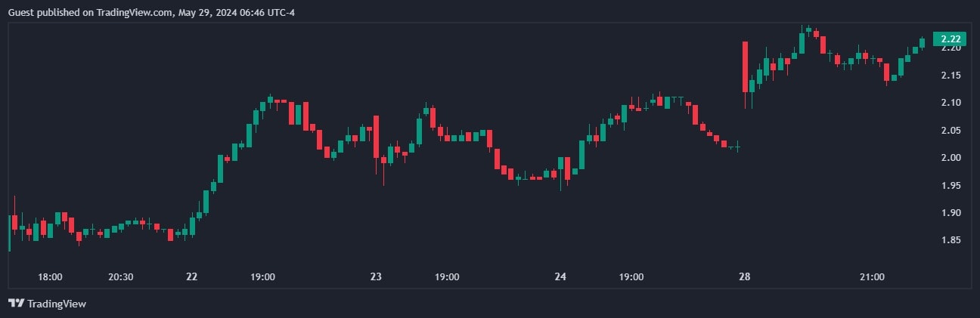Select date marker 24 on time axis
The image size is (980, 318).
pos(560,277)
